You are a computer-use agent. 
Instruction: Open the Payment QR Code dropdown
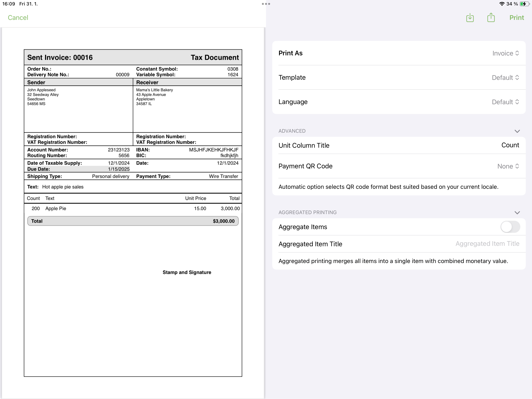[x=508, y=166]
